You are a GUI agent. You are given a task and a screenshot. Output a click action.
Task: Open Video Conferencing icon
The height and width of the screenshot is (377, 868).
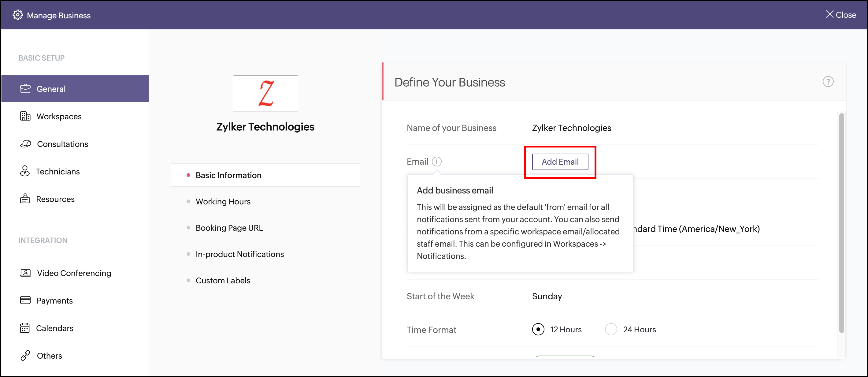click(26, 273)
